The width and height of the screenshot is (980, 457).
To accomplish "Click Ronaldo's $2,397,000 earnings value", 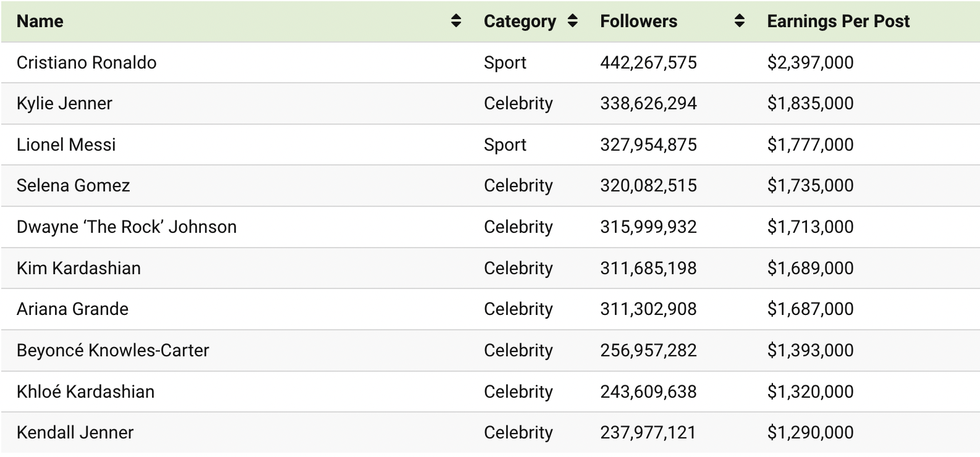I will click(x=810, y=62).
